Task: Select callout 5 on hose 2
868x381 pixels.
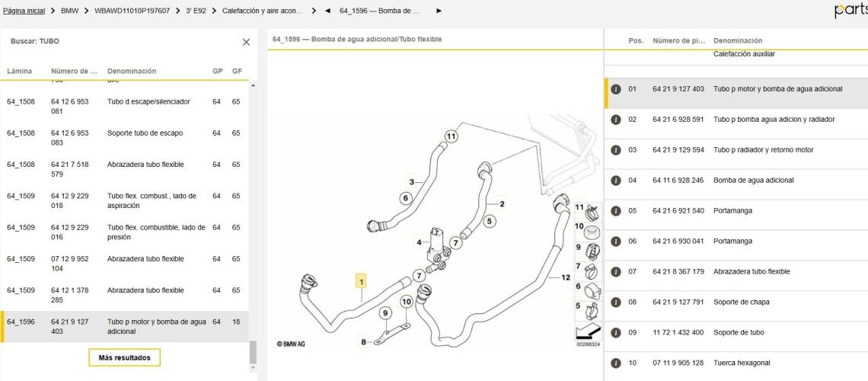Action: click(x=488, y=222)
